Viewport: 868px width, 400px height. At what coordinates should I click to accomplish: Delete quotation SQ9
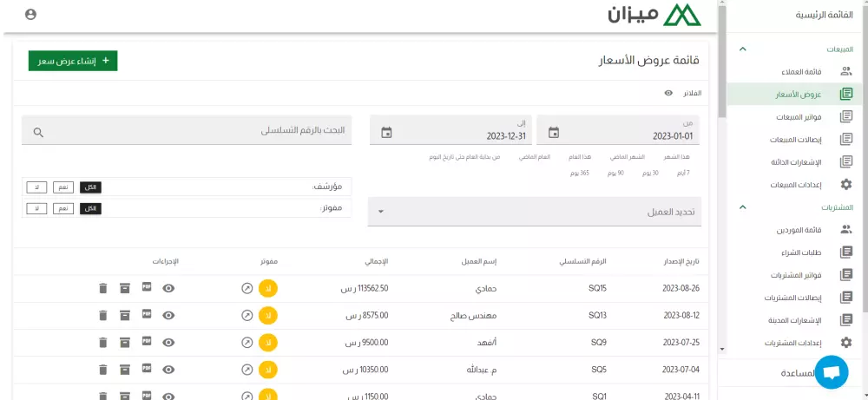(x=102, y=343)
